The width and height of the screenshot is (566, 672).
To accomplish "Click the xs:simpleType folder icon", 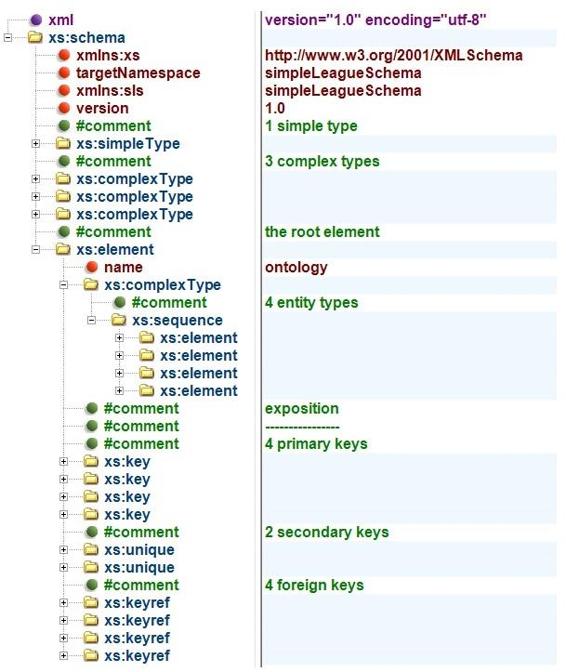I will pyautogui.click(x=63, y=144).
